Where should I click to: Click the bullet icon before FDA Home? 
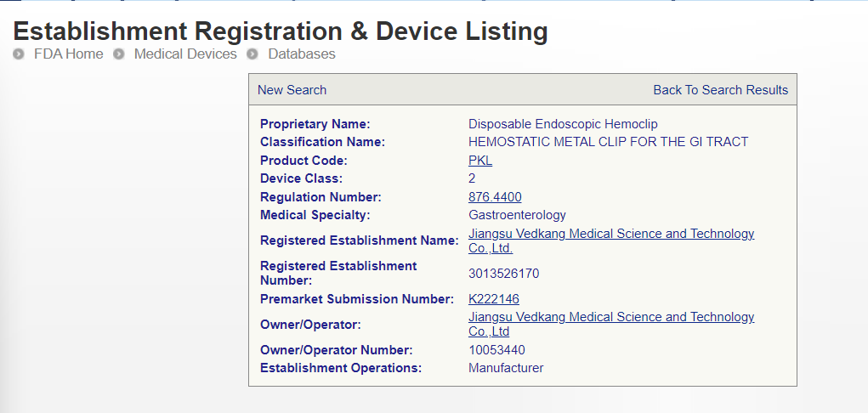(19, 54)
